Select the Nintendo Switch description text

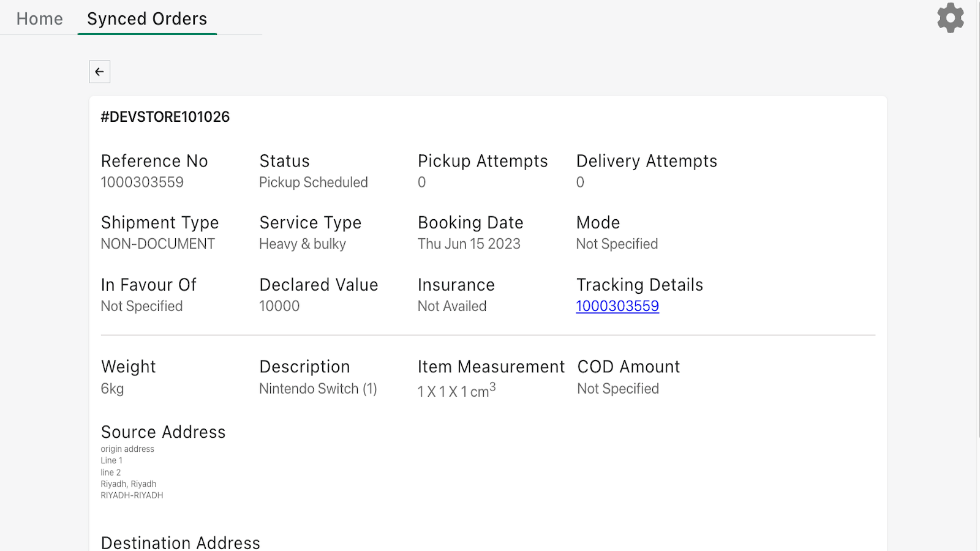(x=317, y=388)
